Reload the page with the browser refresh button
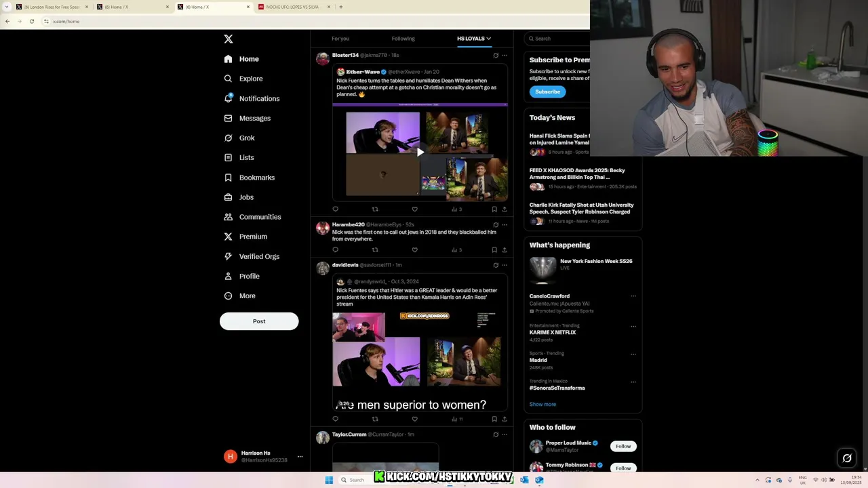The height and width of the screenshot is (488, 868). 31,21
